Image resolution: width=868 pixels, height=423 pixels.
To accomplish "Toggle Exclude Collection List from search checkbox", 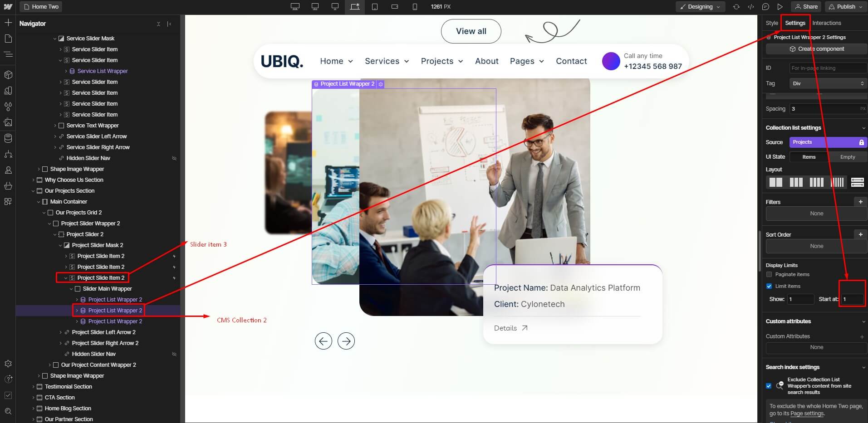I will click(x=768, y=386).
